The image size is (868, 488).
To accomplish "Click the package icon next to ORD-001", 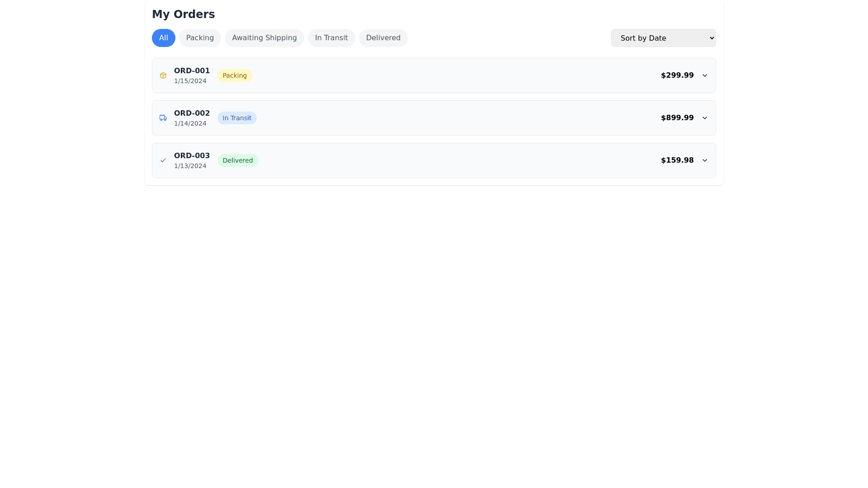I will pos(163,75).
